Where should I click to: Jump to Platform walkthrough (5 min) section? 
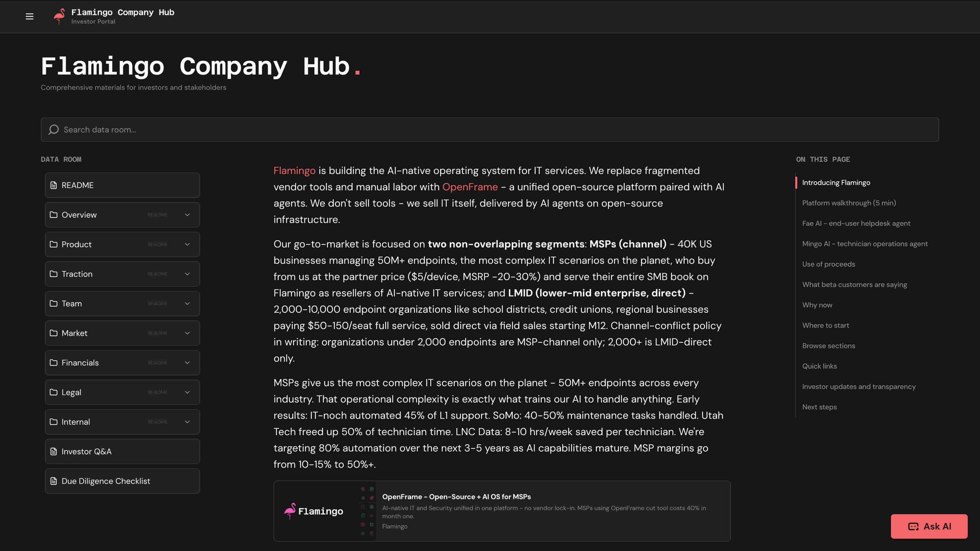point(849,203)
